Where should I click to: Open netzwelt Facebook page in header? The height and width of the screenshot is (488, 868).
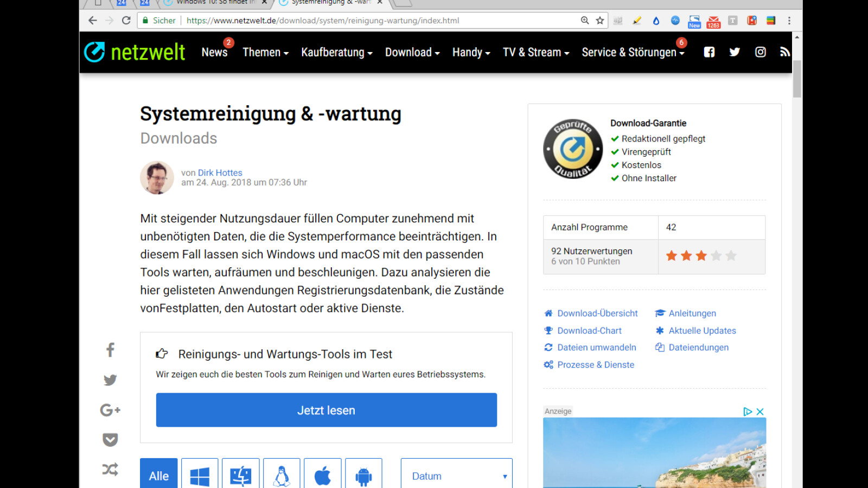709,52
